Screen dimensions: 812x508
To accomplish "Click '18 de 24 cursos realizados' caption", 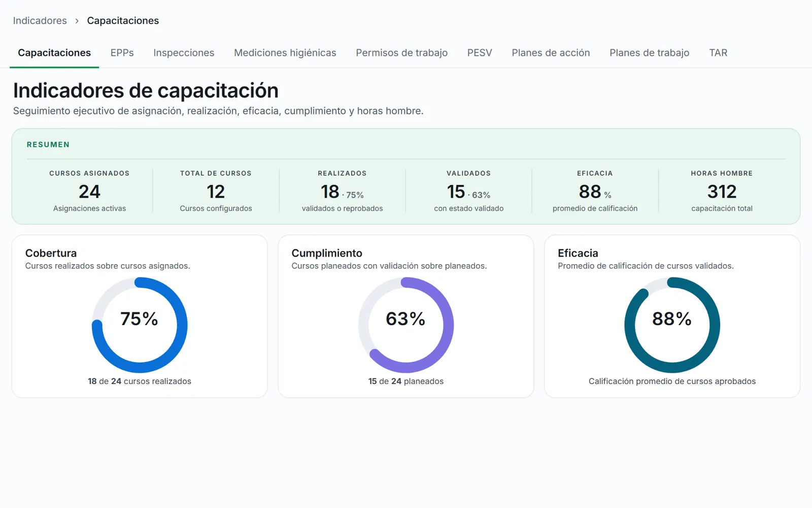I will click(140, 381).
